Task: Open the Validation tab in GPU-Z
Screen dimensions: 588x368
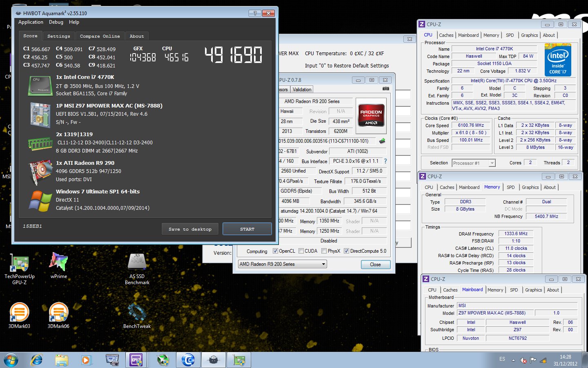Action: (302, 90)
